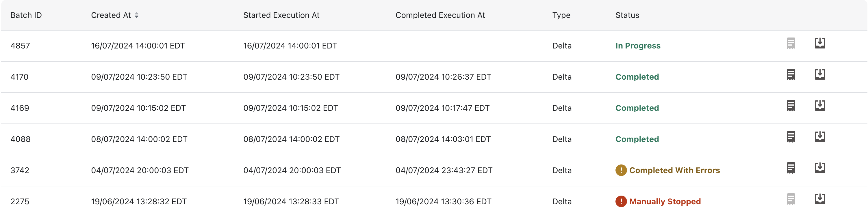Click the orange warning icon for batch 3742
The width and height of the screenshot is (868, 221).
[621, 170]
